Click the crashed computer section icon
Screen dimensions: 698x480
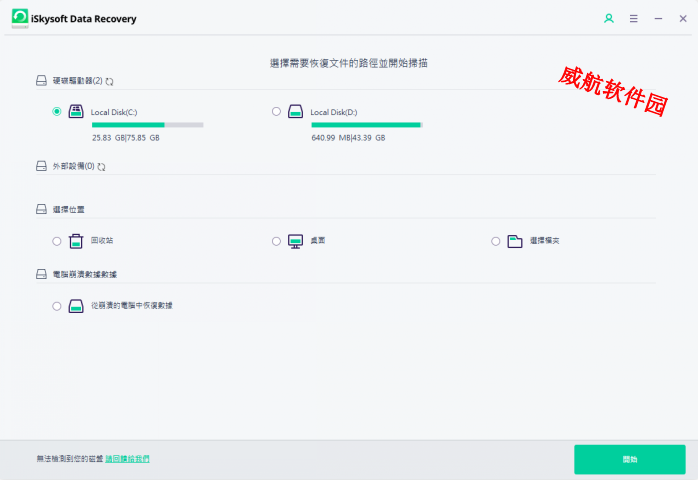pyautogui.click(x=41, y=274)
